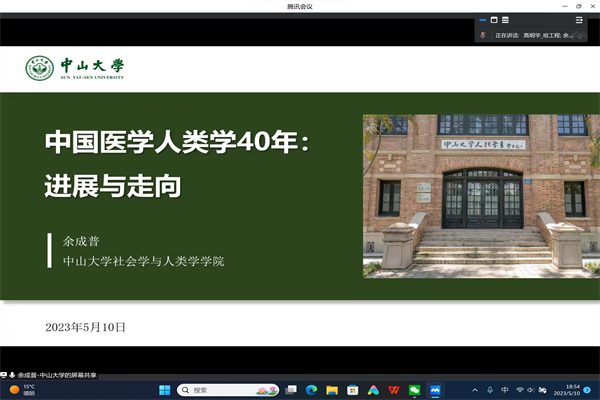Select the list layout icon in floating panel
The image size is (600, 400).
506,19
